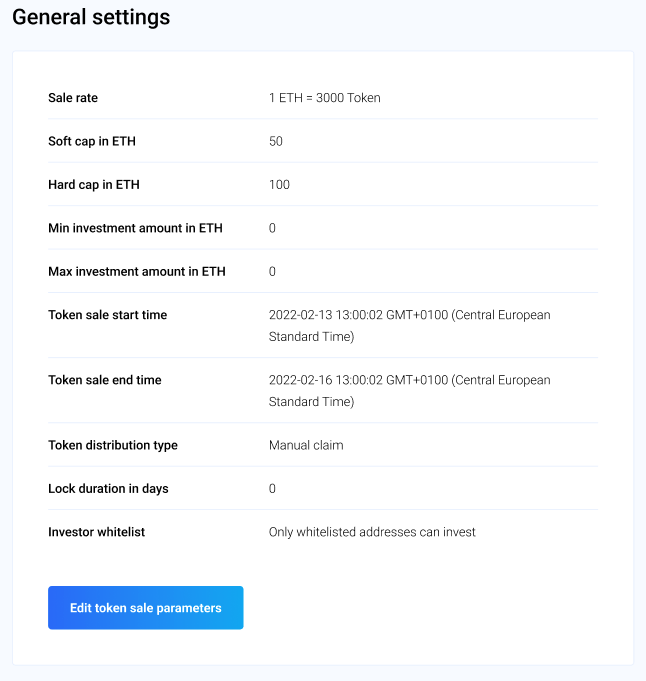This screenshot has height=681, width=646.
Task: Click the Sale rate label
Action: pyautogui.click(x=73, y=98)
